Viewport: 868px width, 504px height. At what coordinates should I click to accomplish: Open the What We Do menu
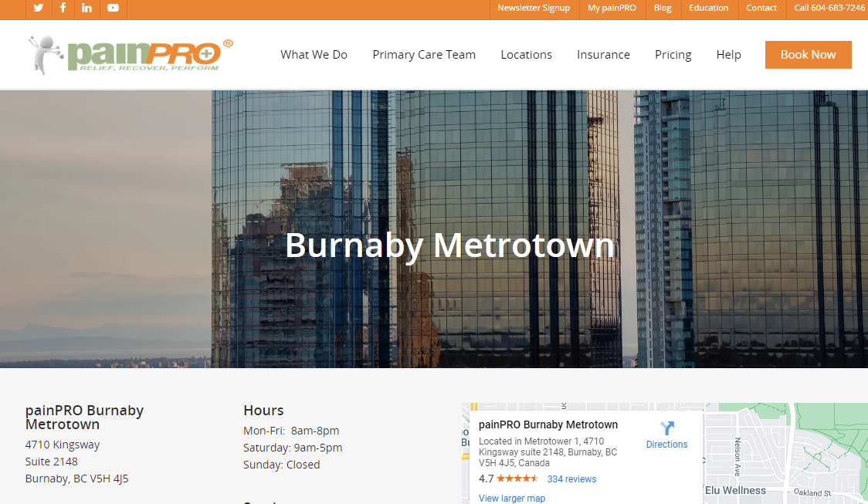pos(314,55)
